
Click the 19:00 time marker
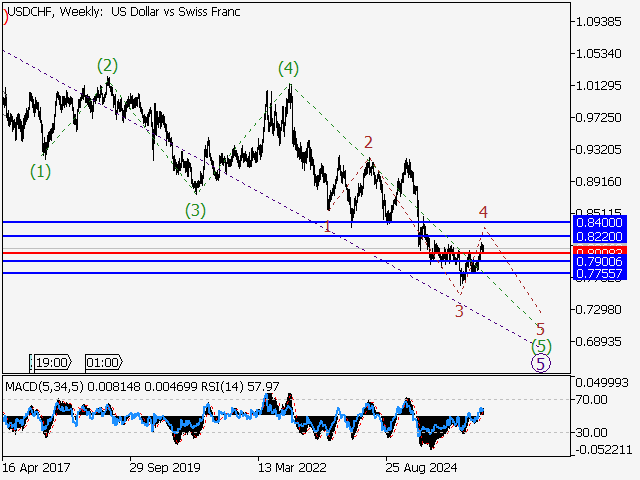pyautogui.click(x=51, y=362)
